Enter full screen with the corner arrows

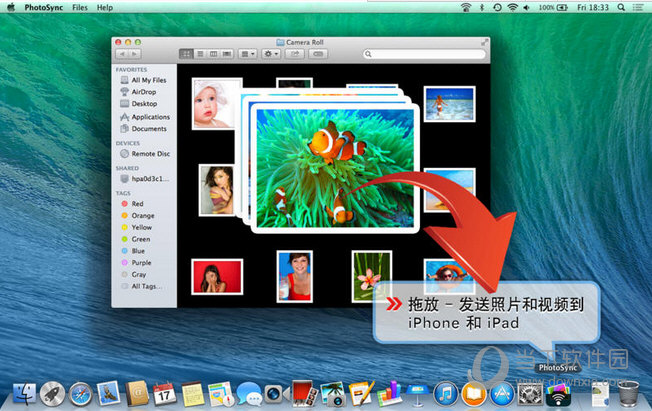484,42
